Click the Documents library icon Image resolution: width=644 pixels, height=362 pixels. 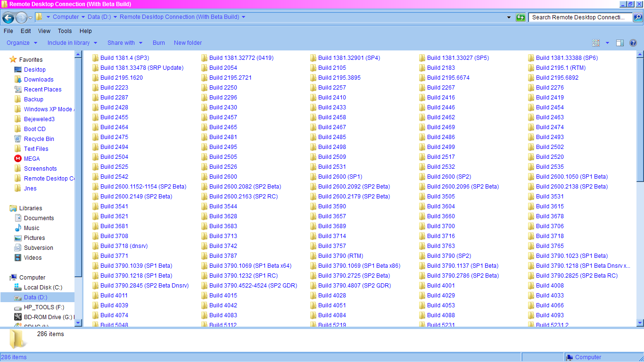pos(18,218)
